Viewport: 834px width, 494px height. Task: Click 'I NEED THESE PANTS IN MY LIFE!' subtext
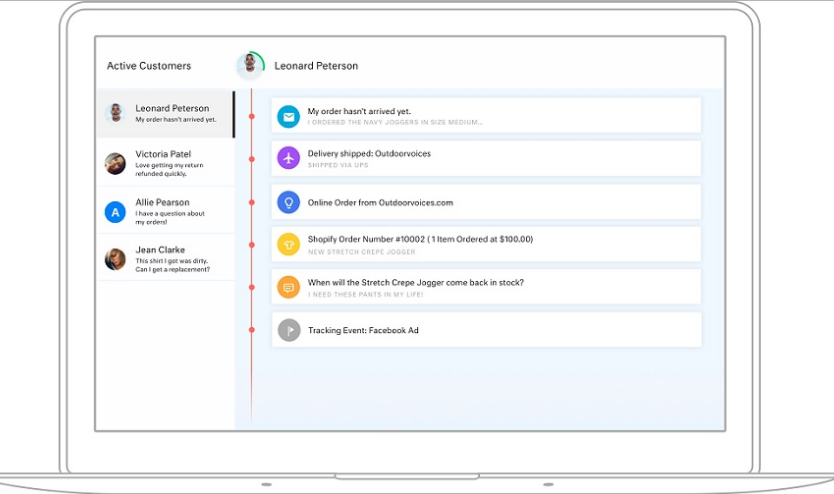coord(365,295)
